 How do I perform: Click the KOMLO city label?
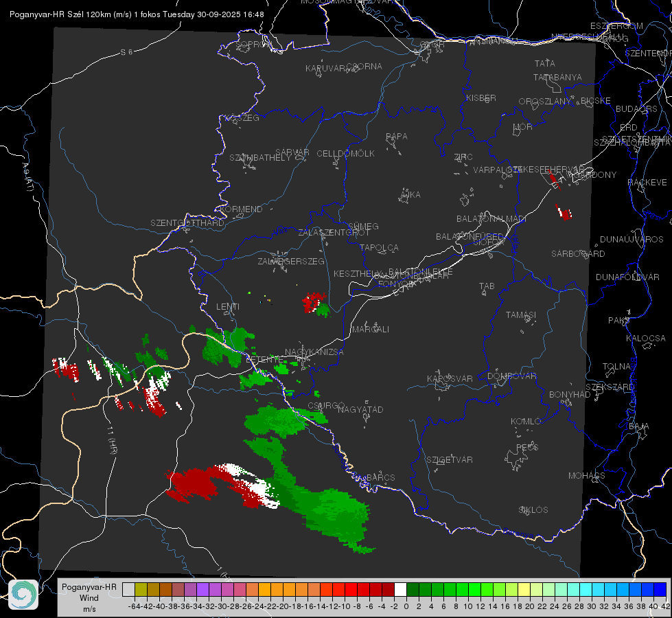click(x=525, y=422)
